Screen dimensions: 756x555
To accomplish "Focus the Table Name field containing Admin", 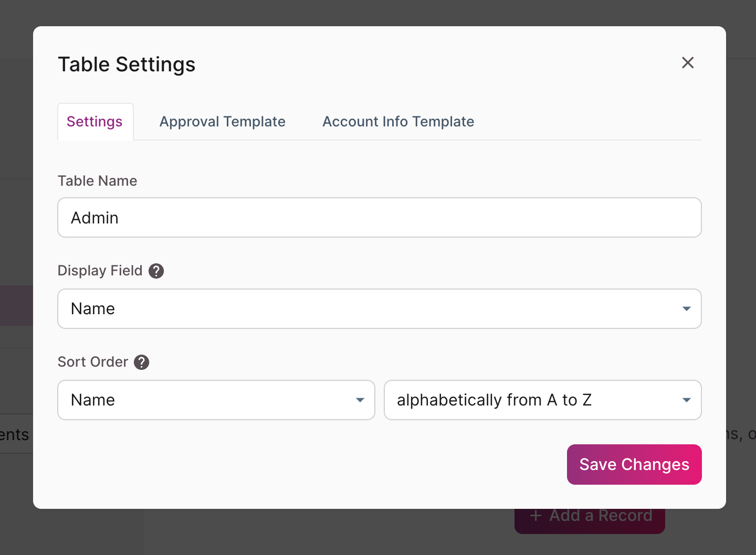I will point(379,218).
